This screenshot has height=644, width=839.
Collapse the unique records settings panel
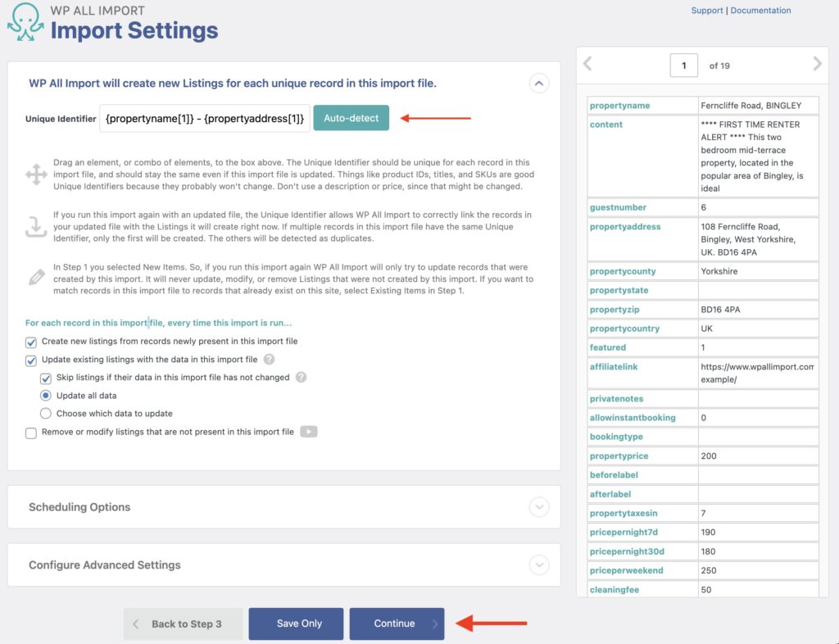coord(539,83)
